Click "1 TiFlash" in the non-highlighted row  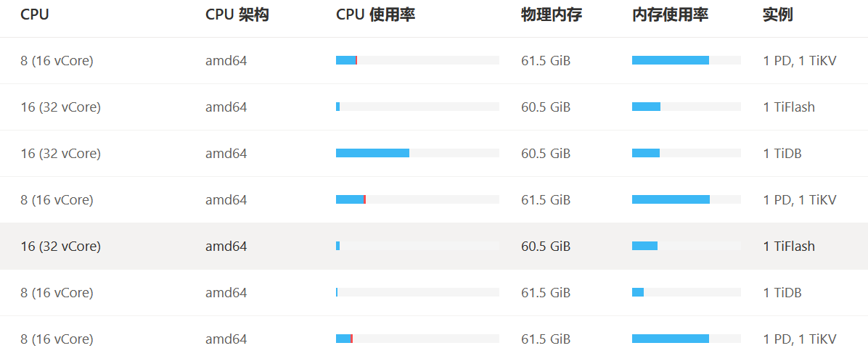click(x=789, y=107)
